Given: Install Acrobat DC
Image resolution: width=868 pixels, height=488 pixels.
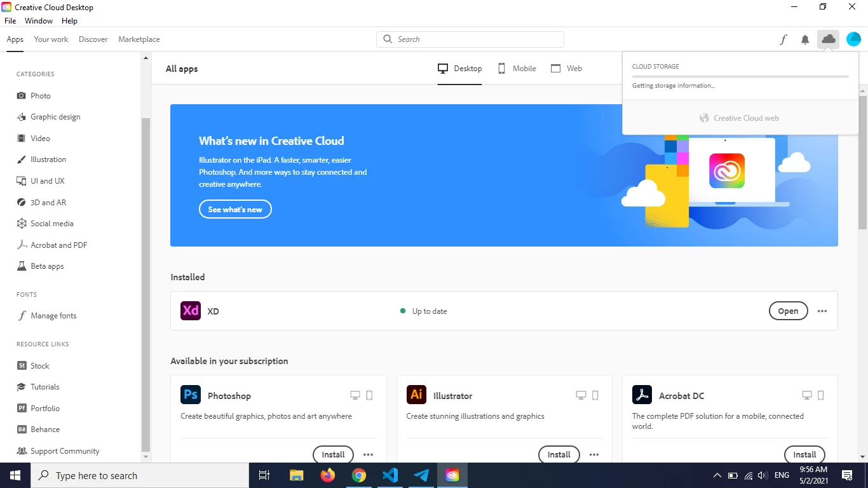Looking at the screenshot, I should coord(804,454).
